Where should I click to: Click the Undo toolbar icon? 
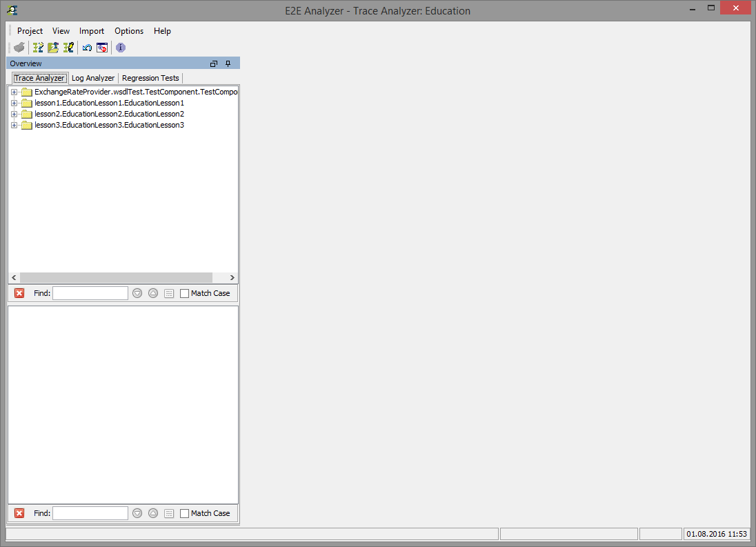tap(87, 48)
